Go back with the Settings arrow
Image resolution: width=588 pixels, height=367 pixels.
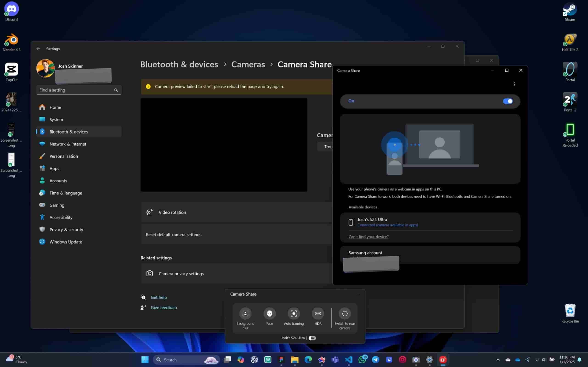click(38, 49)
